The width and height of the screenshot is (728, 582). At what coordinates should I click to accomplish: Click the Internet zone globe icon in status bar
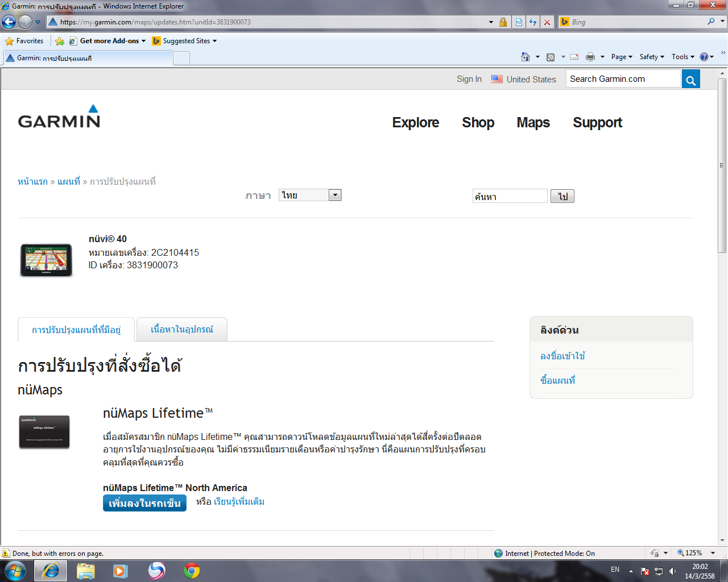pos(499,553)
